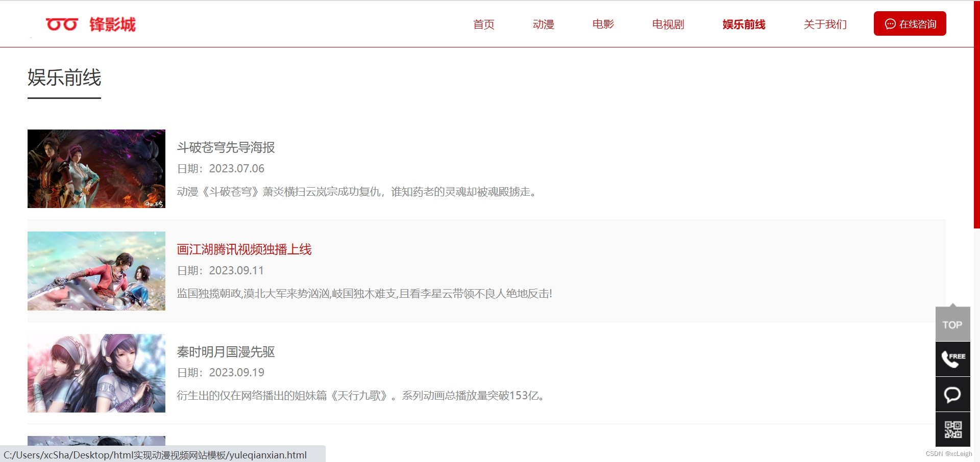Click the red page scrollbar
980x462 pixels.
976,114
